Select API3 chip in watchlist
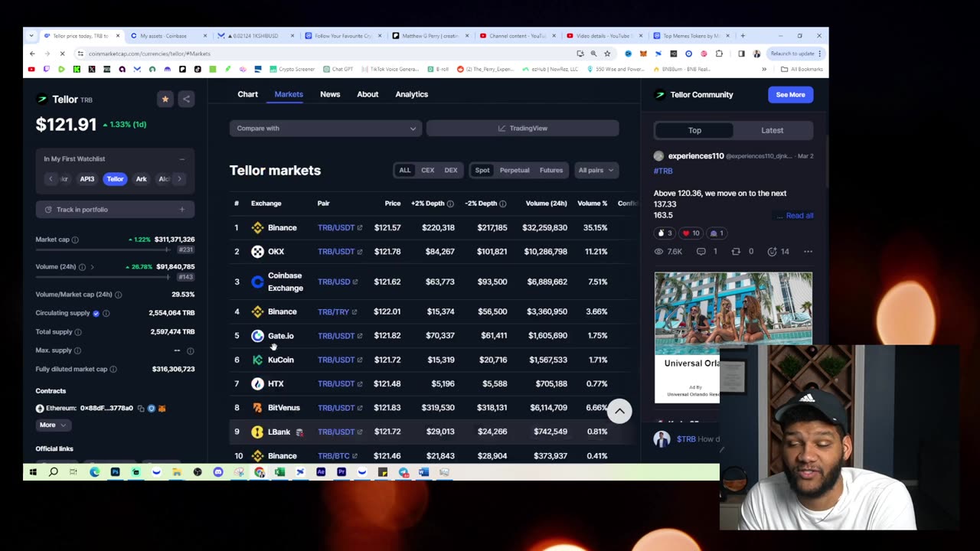 [x=87, y=179]
